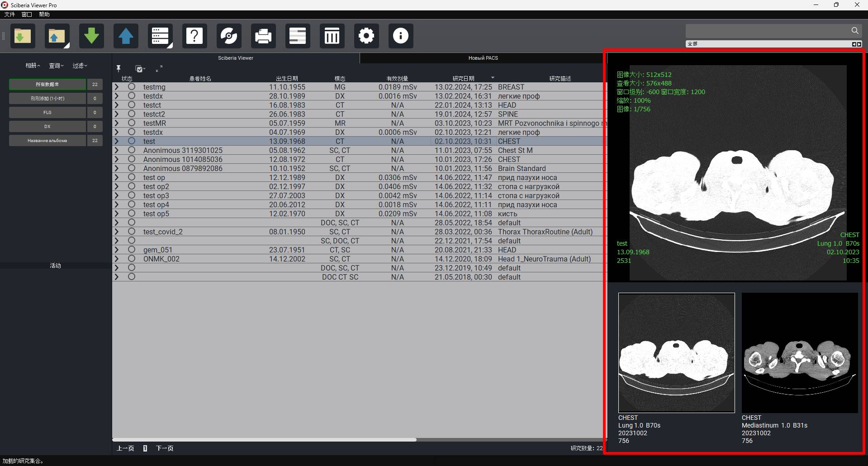Image resolution: width=868 pixels, height=466 pixels.
Task: Toggle the status circle for testMR
Action: [132, 123]
